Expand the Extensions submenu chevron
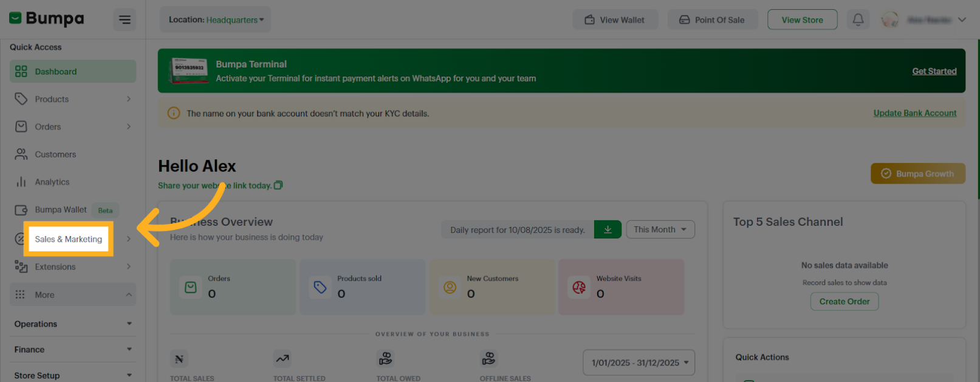 (129, 266)
